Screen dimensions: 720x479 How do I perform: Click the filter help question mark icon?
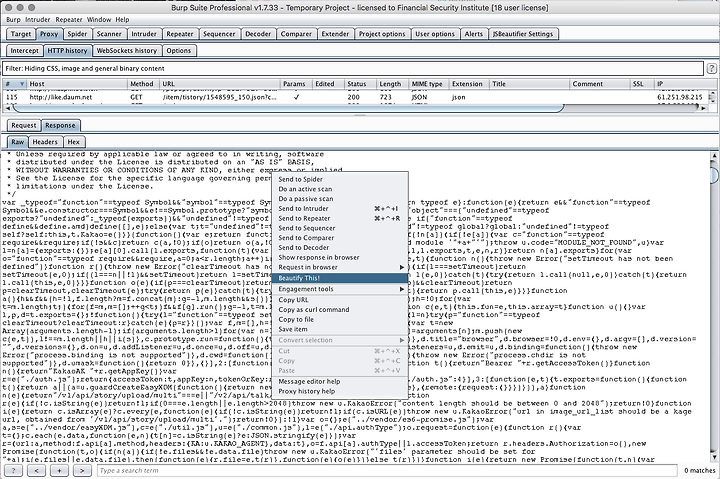pos(711,68)
